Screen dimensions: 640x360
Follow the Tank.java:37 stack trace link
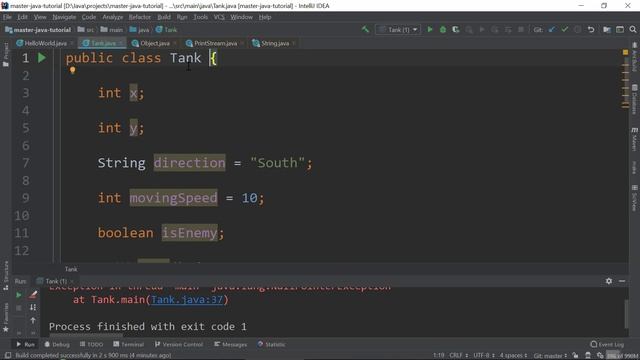pyautogui.click(x=187, y=300)
